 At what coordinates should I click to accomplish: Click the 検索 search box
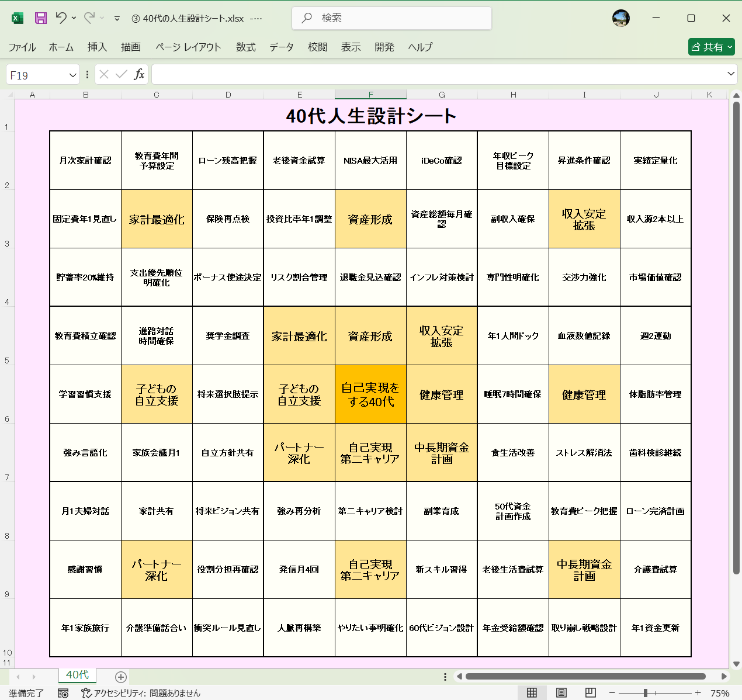[x=391, y=19]
